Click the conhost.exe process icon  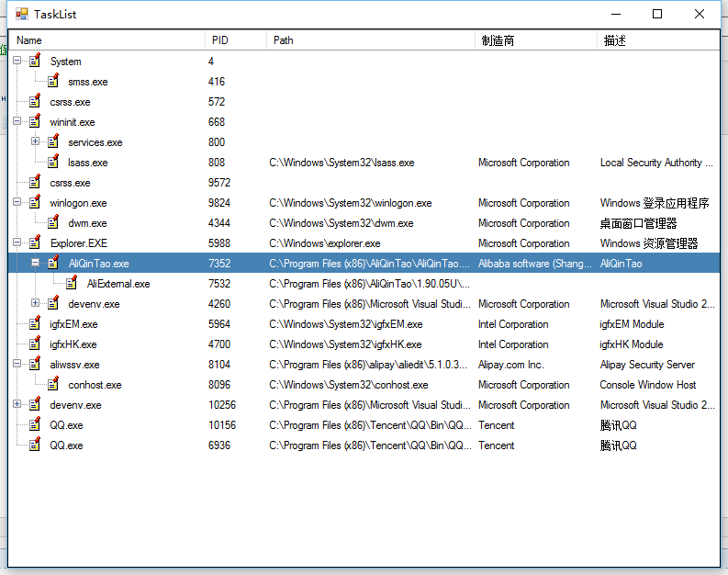[x=53, y=384]
